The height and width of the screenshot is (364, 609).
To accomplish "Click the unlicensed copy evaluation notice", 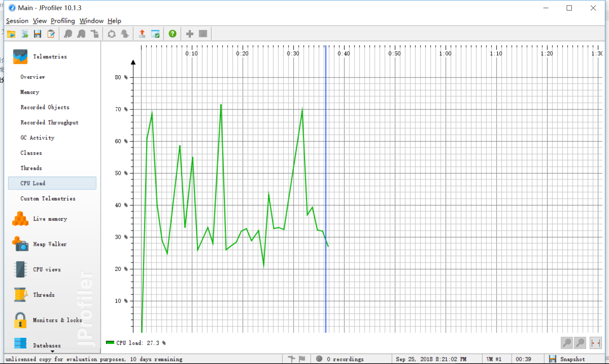I will click(x=94, y=359).
